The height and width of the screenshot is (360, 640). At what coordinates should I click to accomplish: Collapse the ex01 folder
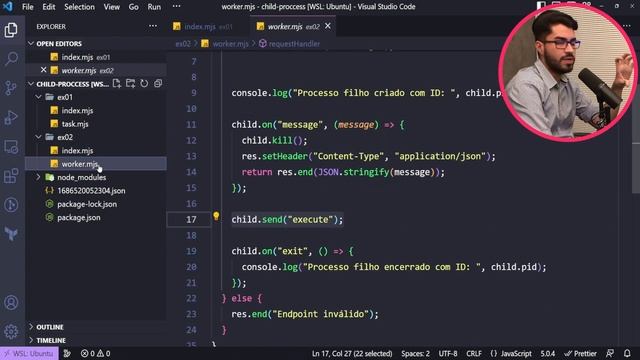(38, 97)
